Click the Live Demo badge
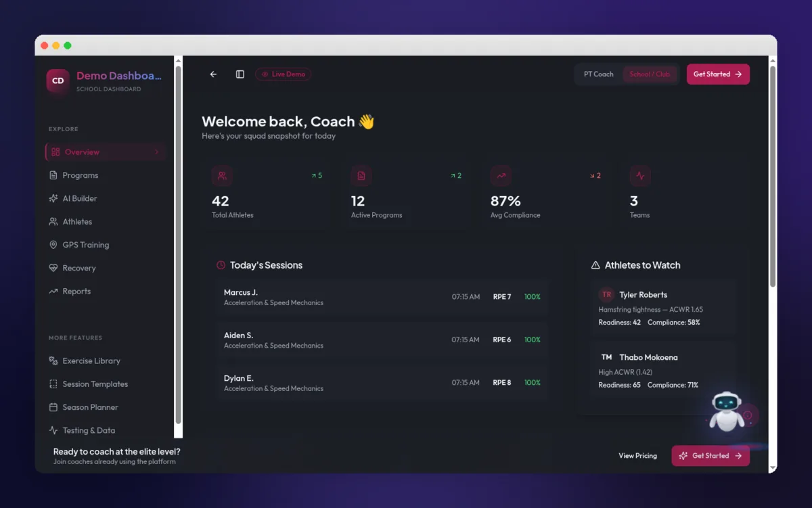Screen dimensions: 812x508 coord(284,74)
